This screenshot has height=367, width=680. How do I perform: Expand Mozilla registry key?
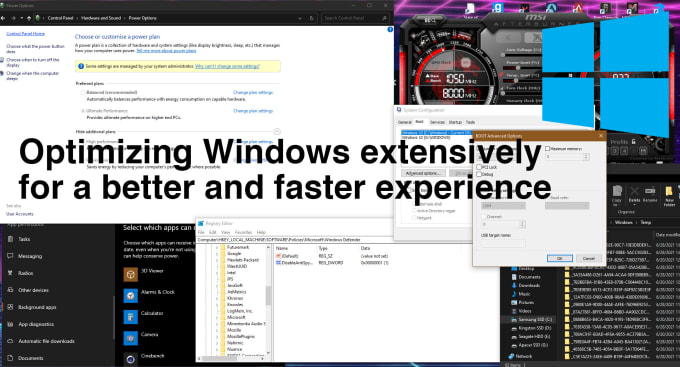coord(217,330)
